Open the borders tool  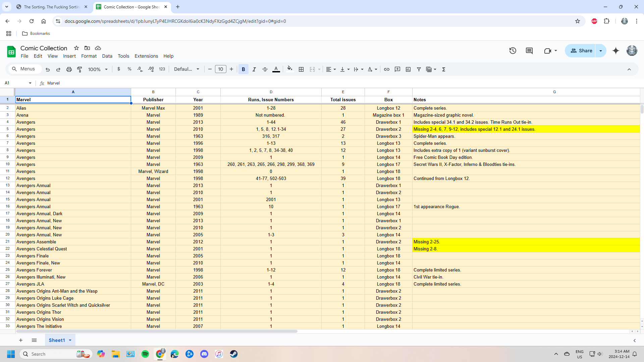click(301, 69)
